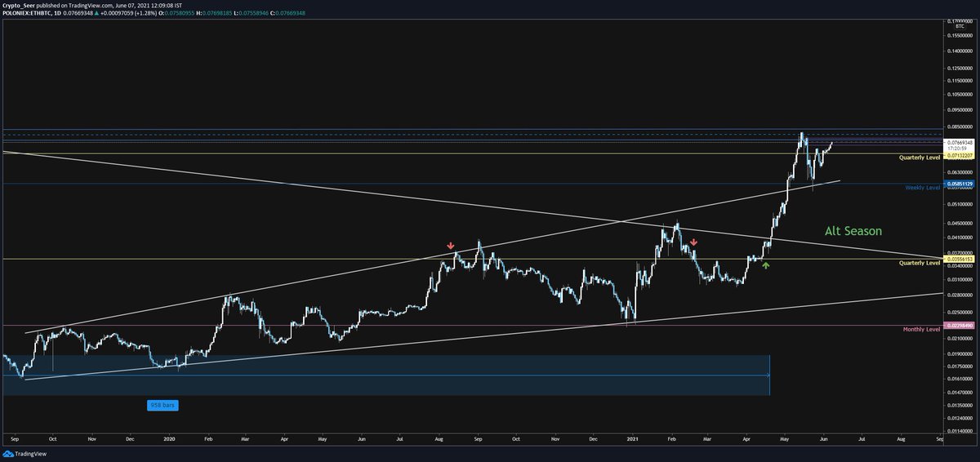Image resolution: width=980 pixels, height=462 pixels.
Task: Click the pink 0.02298490 price tag
Action: 960,326
